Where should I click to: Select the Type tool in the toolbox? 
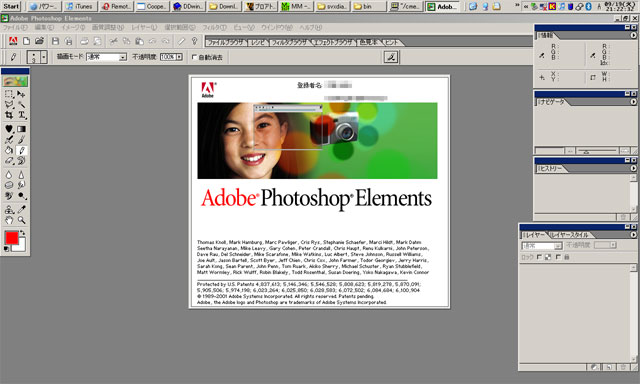tap(22, 115)
